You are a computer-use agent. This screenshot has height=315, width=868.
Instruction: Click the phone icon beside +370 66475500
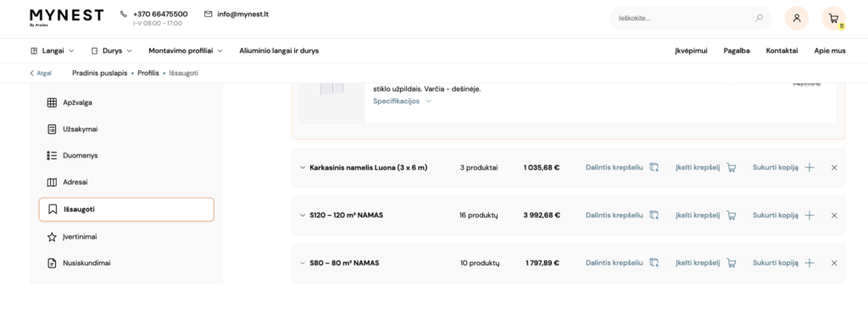click(x=124, y=14)
